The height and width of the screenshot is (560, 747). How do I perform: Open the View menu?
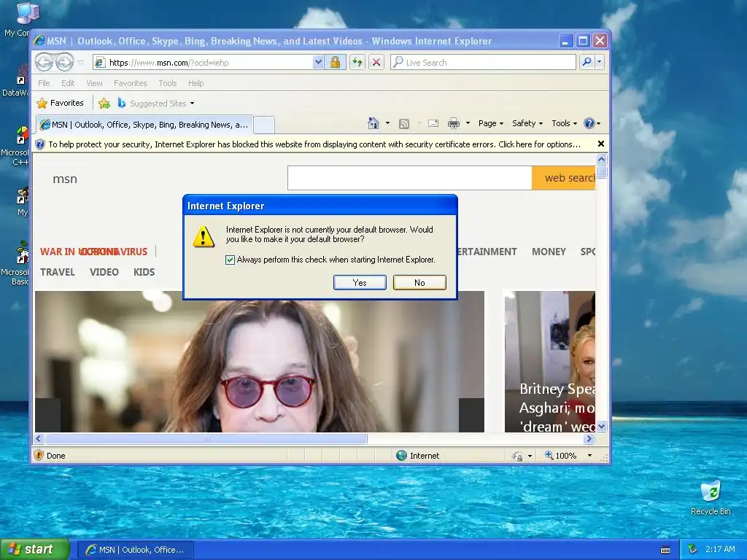click(x=94, y=83)
